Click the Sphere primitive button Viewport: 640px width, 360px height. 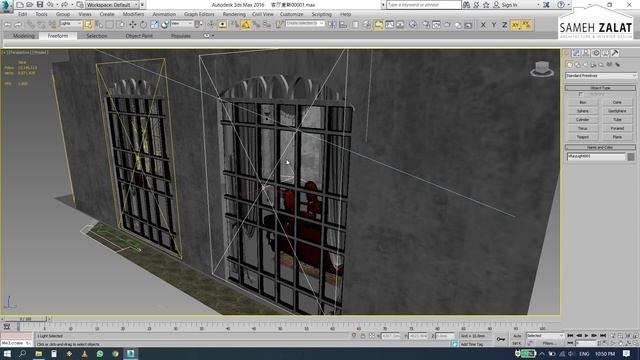(582, 111)
